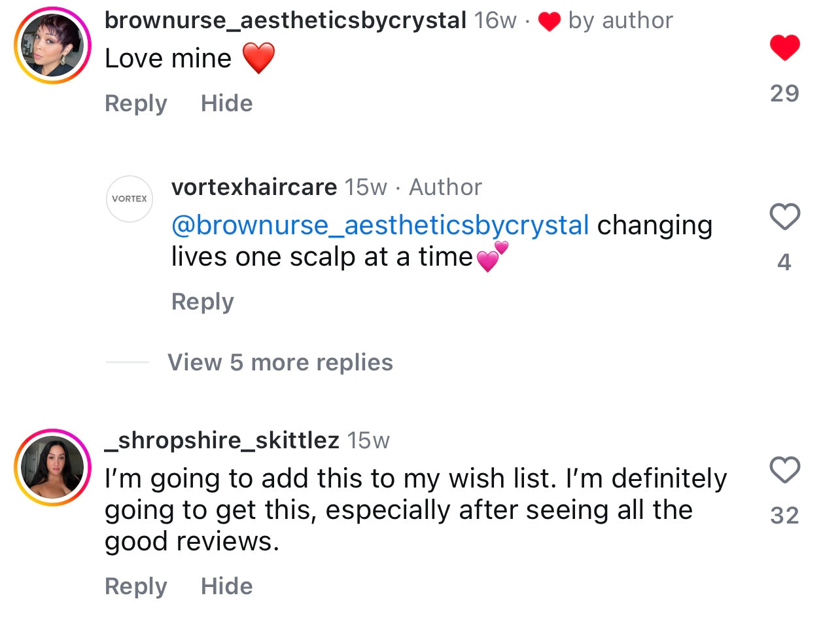View the 4 likes on the reply
The image size is (840, 623).
point(784,262)
